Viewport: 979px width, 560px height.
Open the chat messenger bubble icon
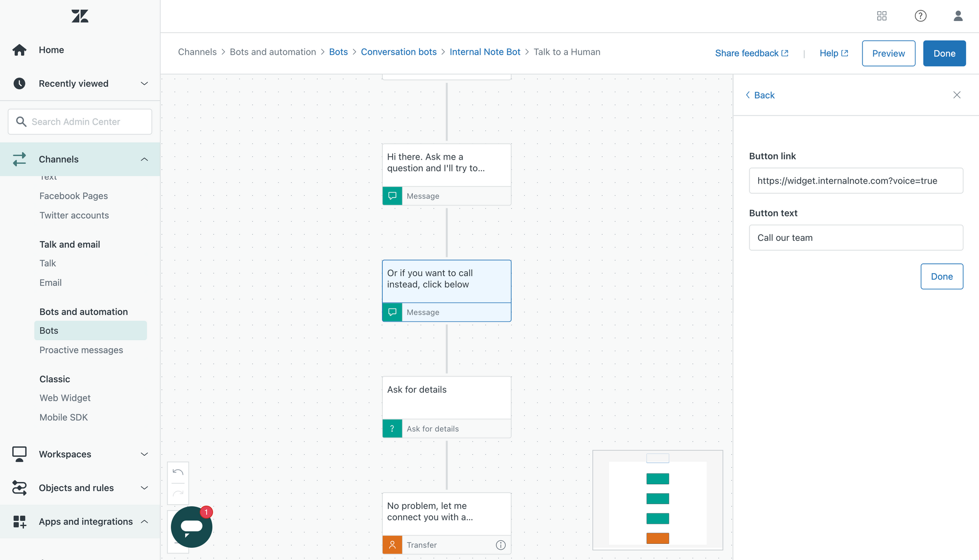point(191,527)
